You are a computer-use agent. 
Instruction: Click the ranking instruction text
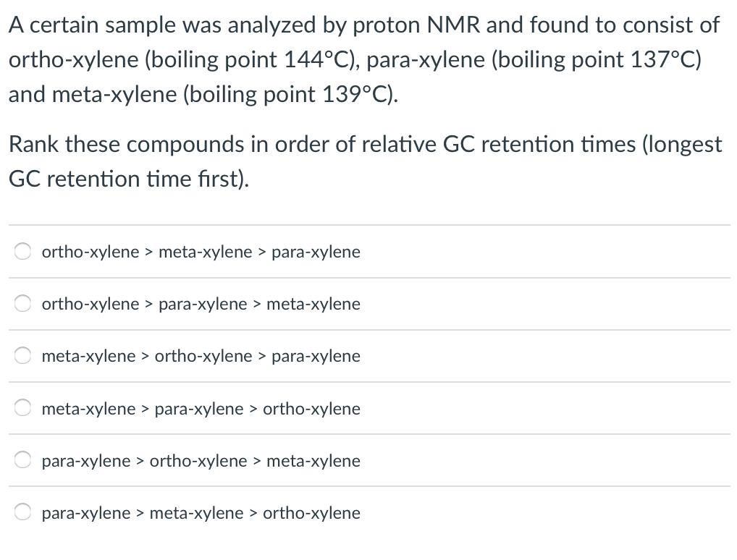362,161
